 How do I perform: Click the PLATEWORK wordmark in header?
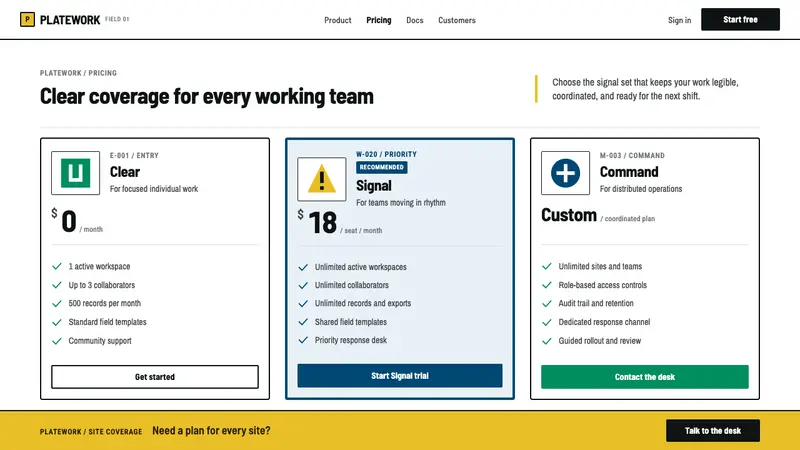pos(70,20)
